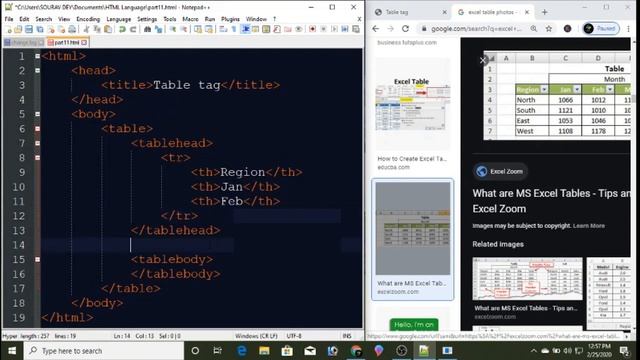Open the Windows Start menu
The width and height of the screenshot is (640, 360).
coord(11,351)
